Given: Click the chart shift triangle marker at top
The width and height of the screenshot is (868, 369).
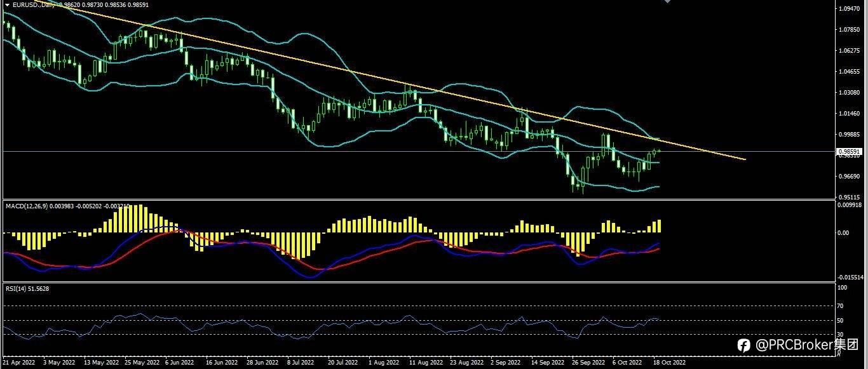Looking at the screenshot, I should pyautogui.click(x=667, y=2).
